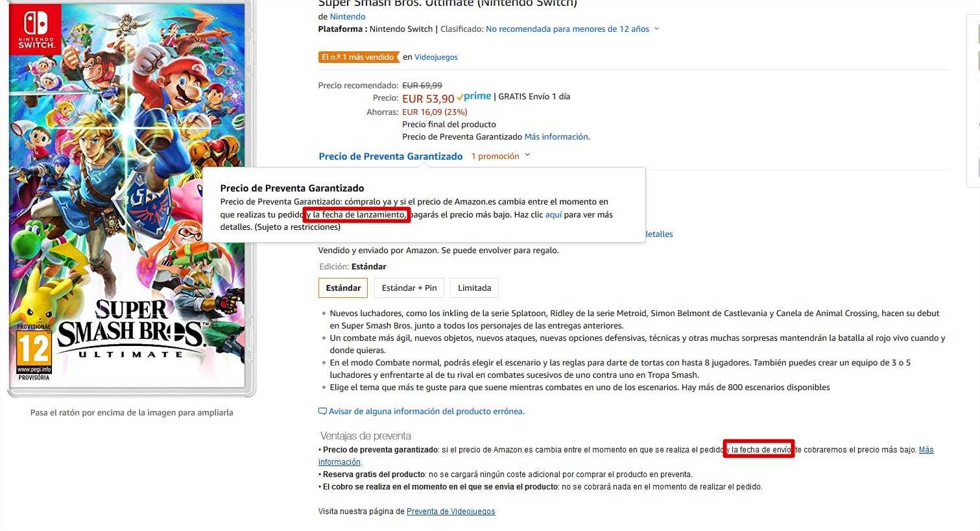Viewport: 980px width, 531px height.
Task: Report incorrect product info via the Avisar link
Action: (x=426, y=412)
